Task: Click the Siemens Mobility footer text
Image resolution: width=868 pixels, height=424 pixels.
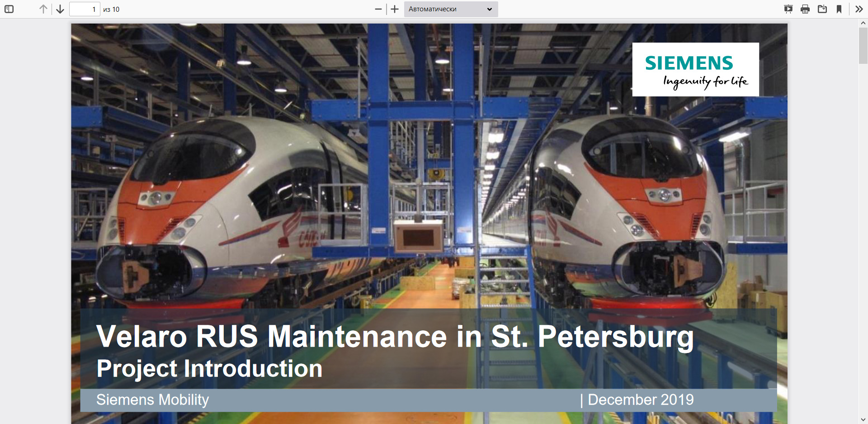Action: click(x=152, y=400)
